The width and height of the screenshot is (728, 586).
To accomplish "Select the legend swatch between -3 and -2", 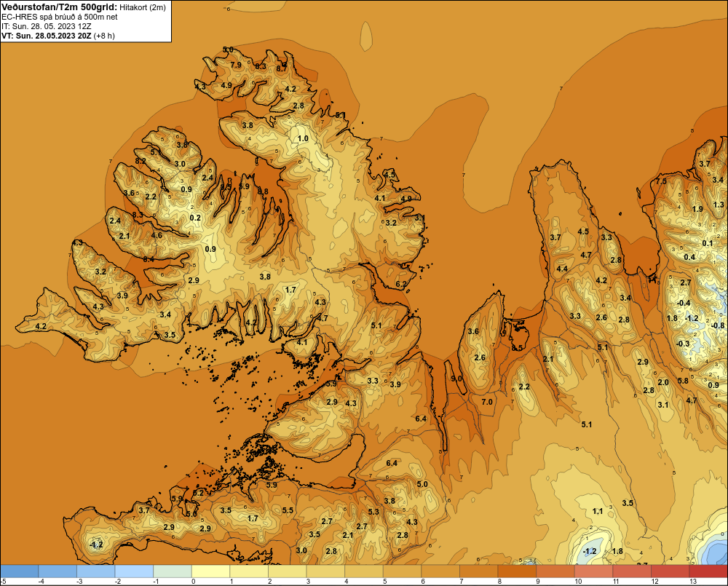I will [x=95, y=571].
